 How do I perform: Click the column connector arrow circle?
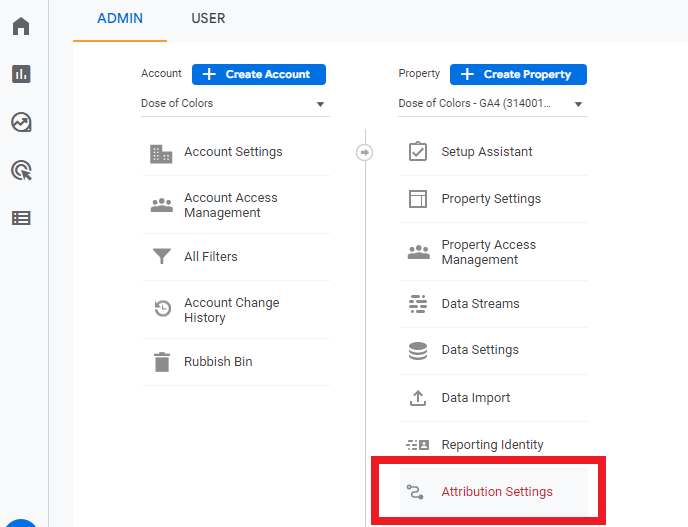tap(364, 152)
